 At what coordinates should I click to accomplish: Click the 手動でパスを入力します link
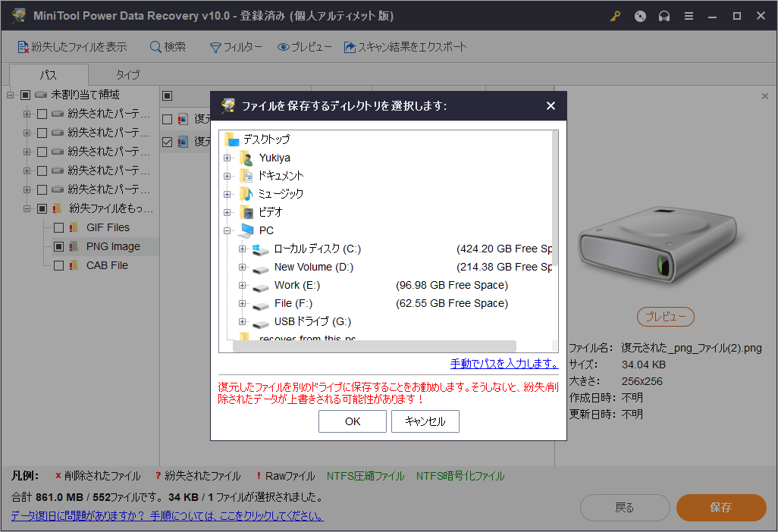coord(504,364)
